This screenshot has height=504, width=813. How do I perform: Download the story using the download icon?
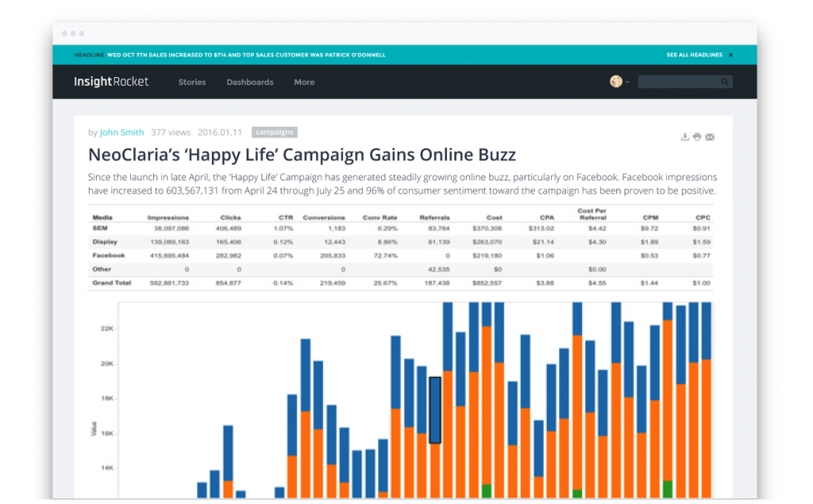(685, 137)
